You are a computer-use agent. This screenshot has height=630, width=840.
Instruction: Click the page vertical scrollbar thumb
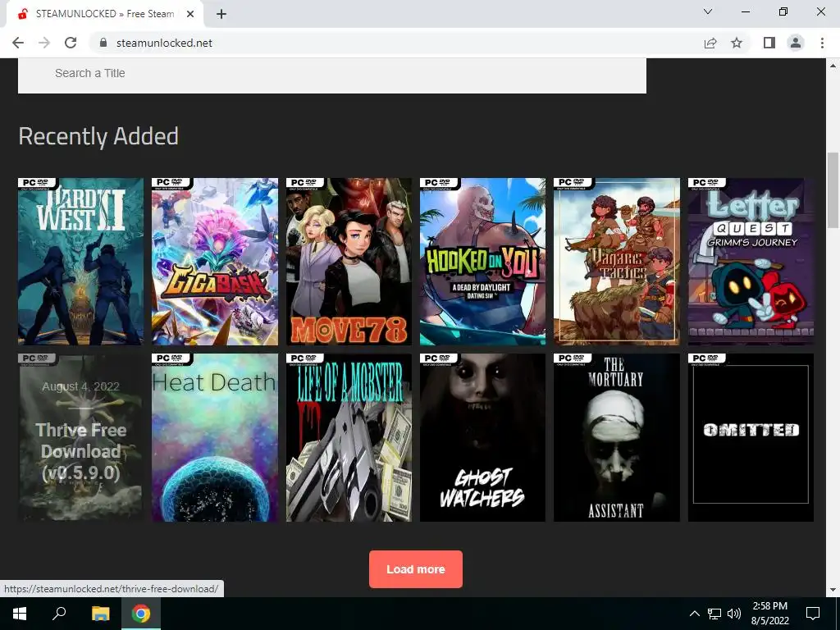click(833, 190)
